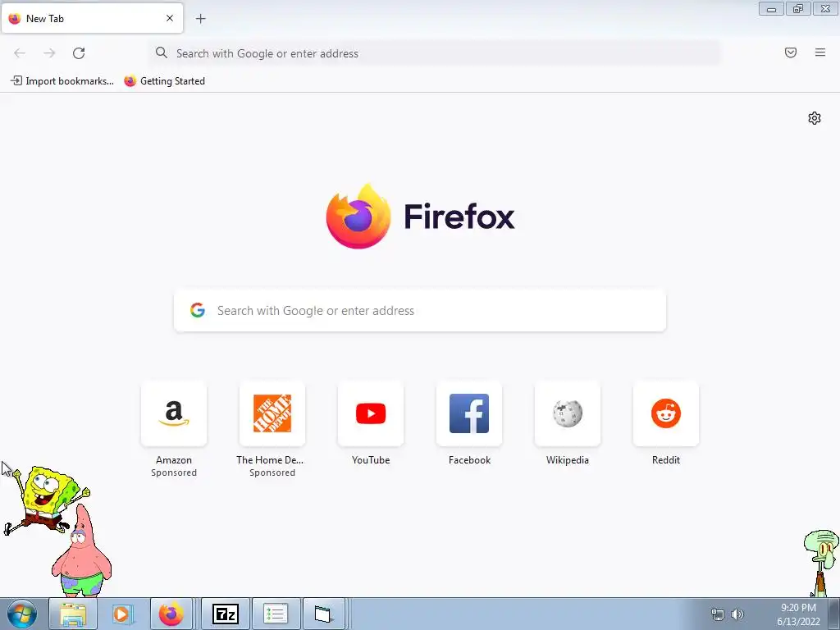Minimize the Firefox window
Screen dimensions: 840x630
click(x=771, y=8)
